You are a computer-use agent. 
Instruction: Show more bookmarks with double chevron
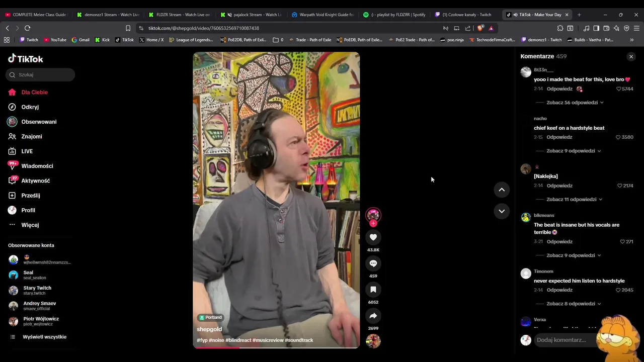[632, 40]
